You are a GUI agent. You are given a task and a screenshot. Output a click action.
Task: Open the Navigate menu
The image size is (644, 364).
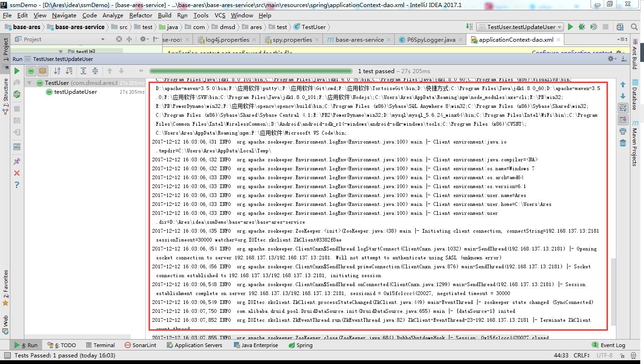(x=64, y=15)
